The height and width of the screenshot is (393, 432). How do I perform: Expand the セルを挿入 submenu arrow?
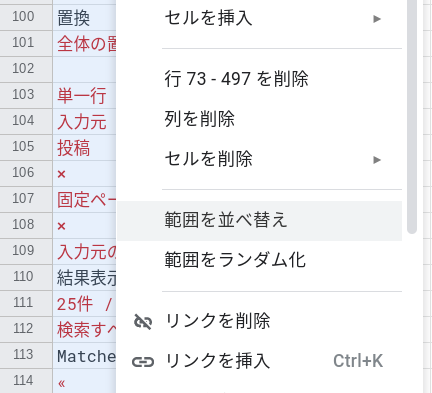point(377,19)
